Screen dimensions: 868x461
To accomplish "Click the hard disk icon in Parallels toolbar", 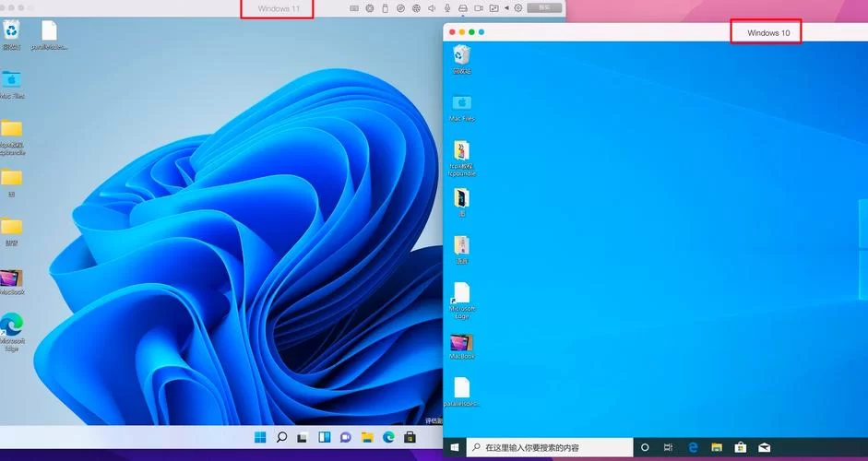I will click(x=463, y=8).
